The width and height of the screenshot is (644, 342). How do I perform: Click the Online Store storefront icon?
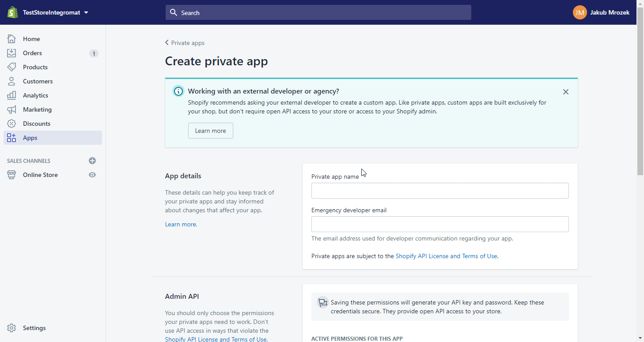[x=11, y=175]
